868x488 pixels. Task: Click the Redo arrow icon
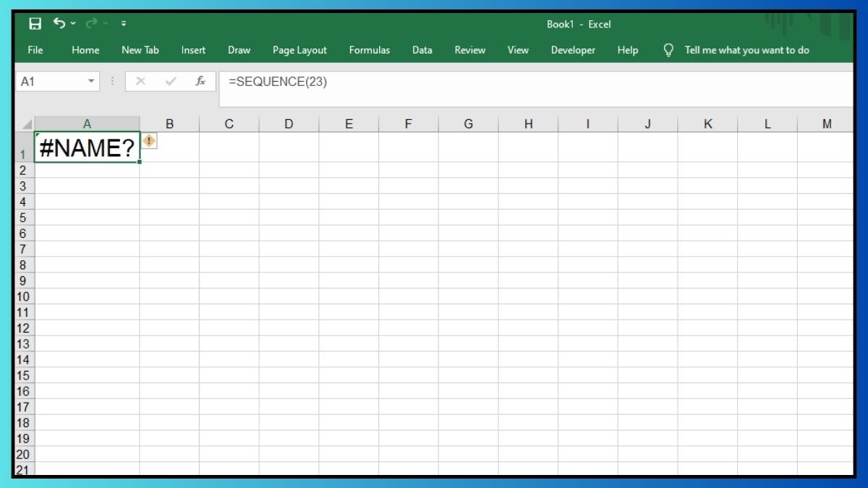92,24
